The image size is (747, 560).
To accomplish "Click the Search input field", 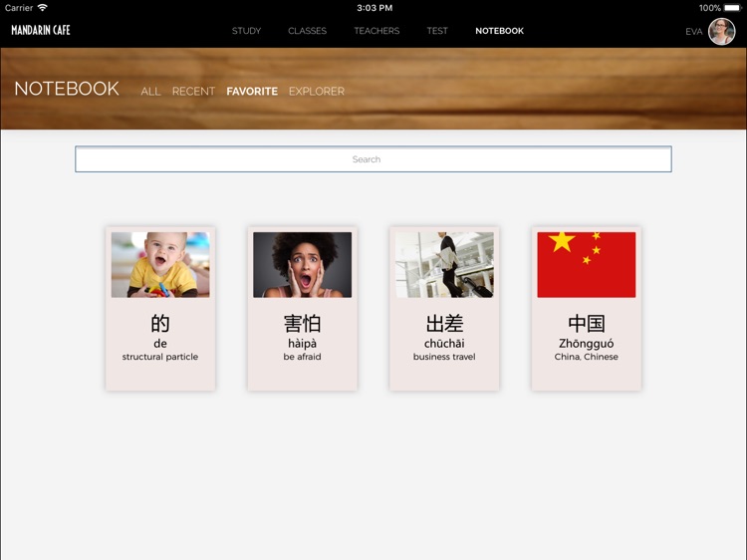I will [x=373, y=159].
